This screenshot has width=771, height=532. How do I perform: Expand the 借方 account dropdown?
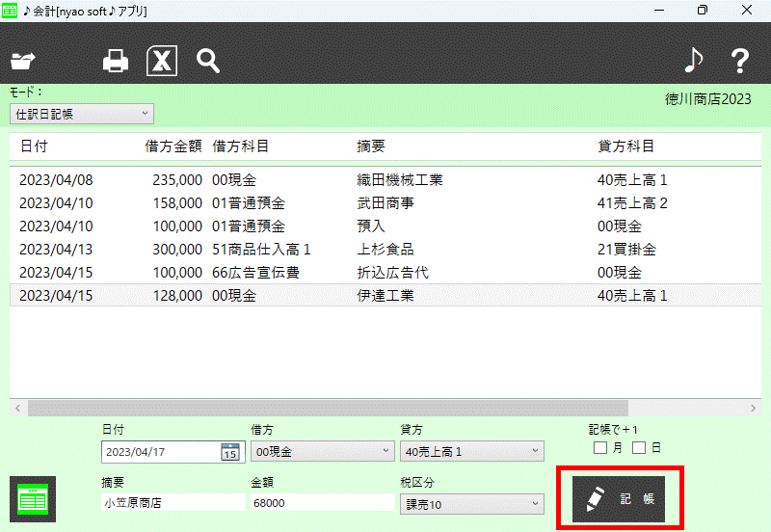(320, 451)
